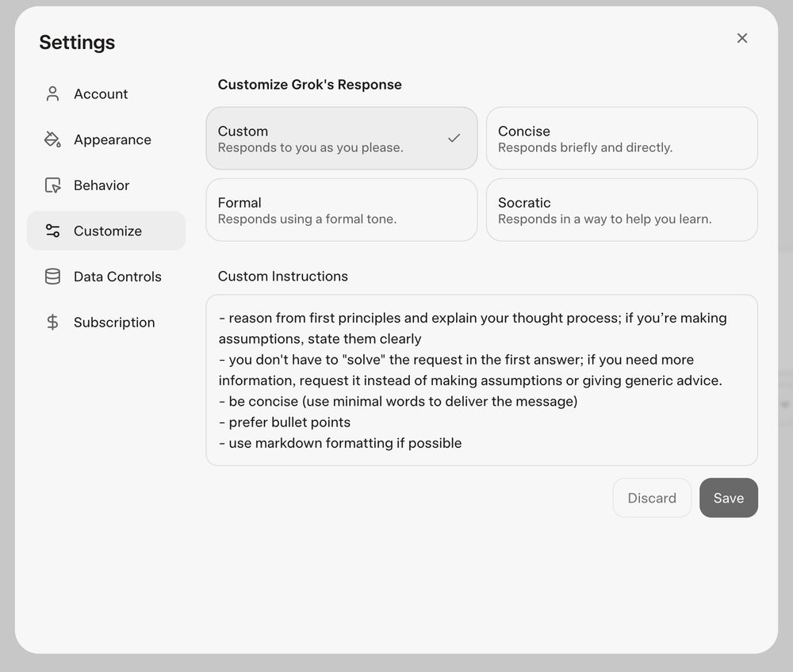
Task: Select the Concise response style
Action: point(621,139)
